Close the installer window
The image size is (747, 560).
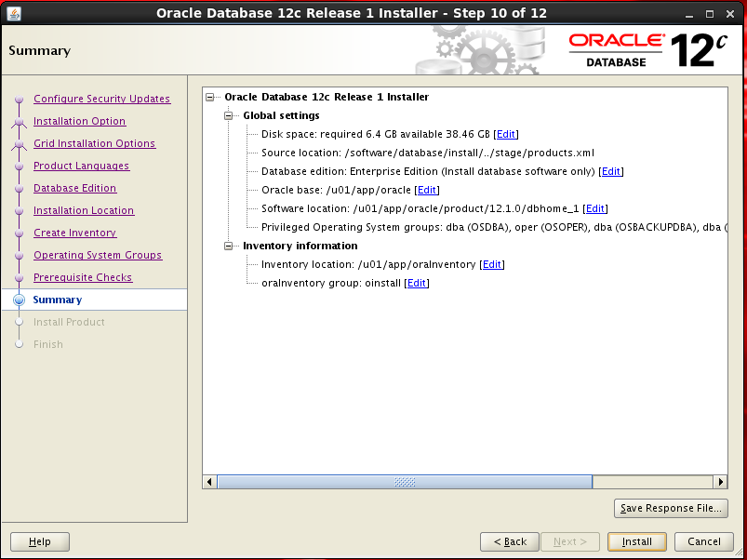pos(730,14)
